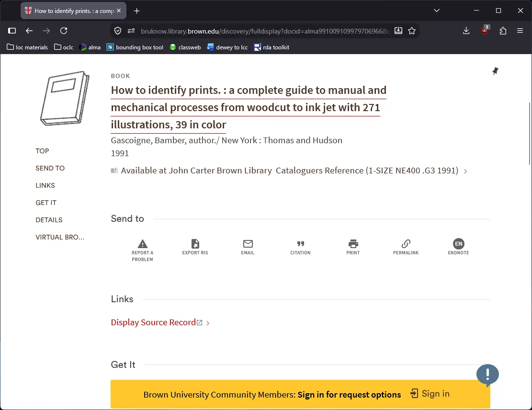Open the floating feedback exclamation bubble
The width and height of the screenshot is (532, 410).
[x=487, y=375]
